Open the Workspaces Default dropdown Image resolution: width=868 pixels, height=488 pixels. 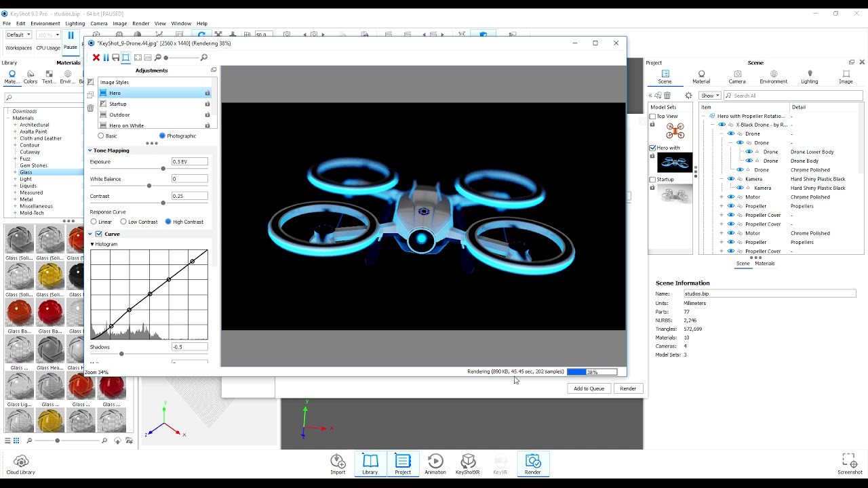coord(18,35)
